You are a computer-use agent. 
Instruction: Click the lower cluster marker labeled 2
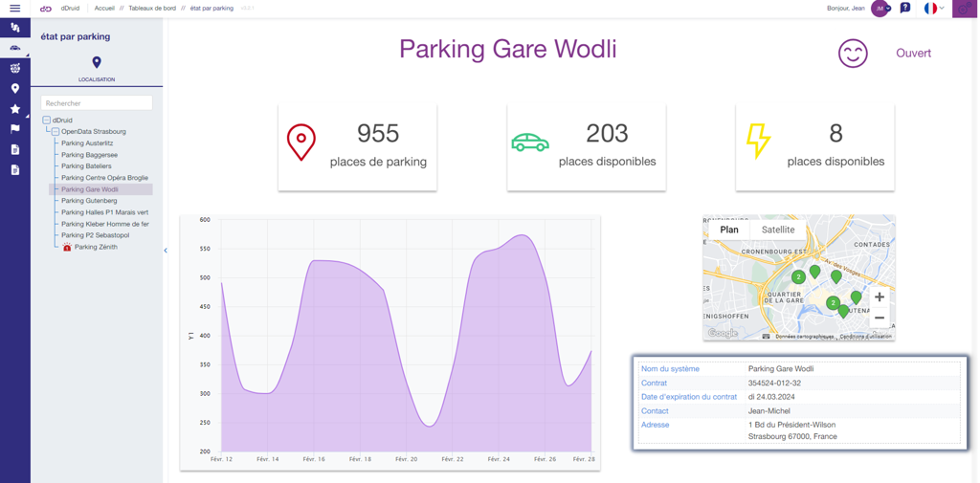tap(834, 303)
